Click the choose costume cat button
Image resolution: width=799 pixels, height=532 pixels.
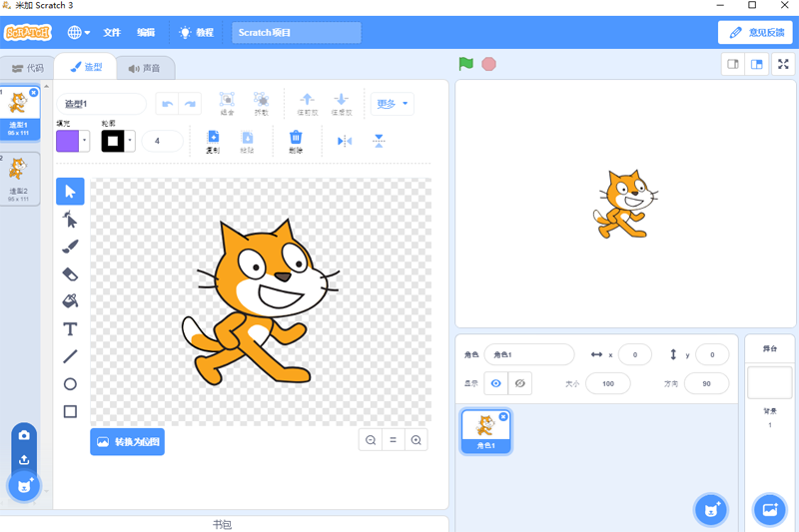[24, 486]
